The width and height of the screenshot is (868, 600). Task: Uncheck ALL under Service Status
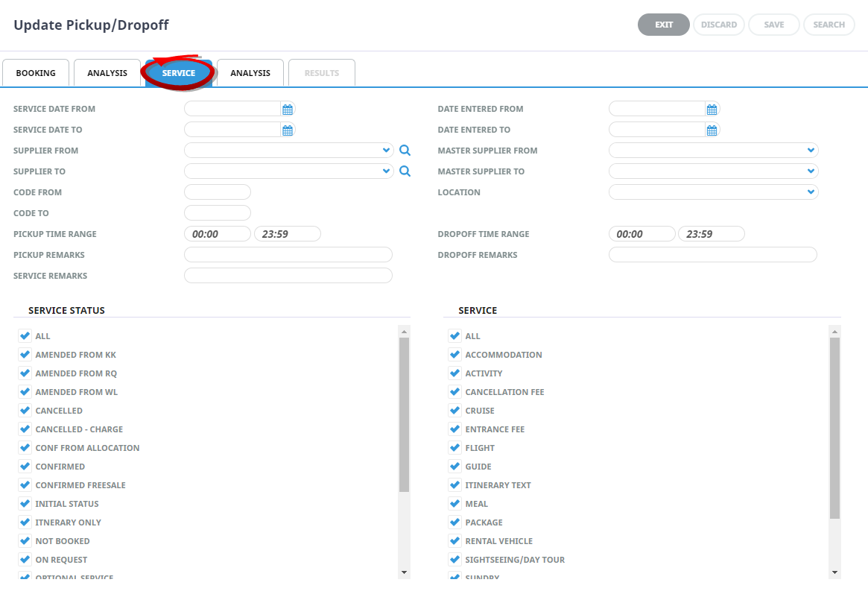[x=25, y=336]
